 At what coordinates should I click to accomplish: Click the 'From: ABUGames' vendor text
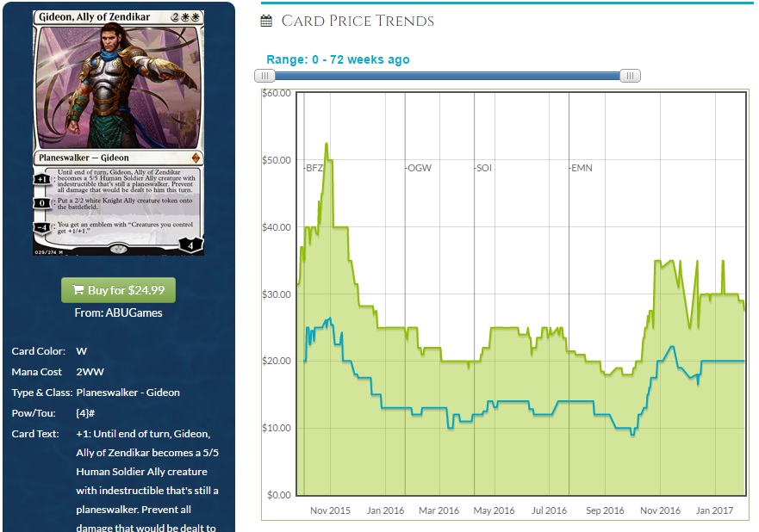pos(118,312)
